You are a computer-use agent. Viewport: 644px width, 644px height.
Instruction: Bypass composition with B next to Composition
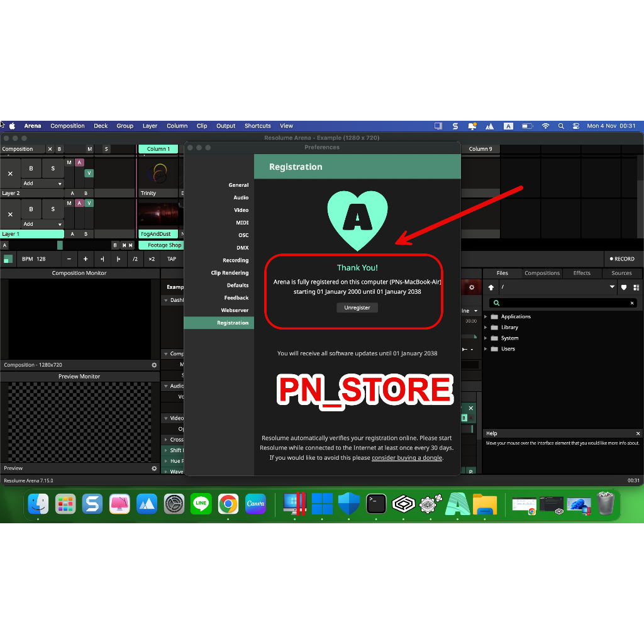point(59,149)
